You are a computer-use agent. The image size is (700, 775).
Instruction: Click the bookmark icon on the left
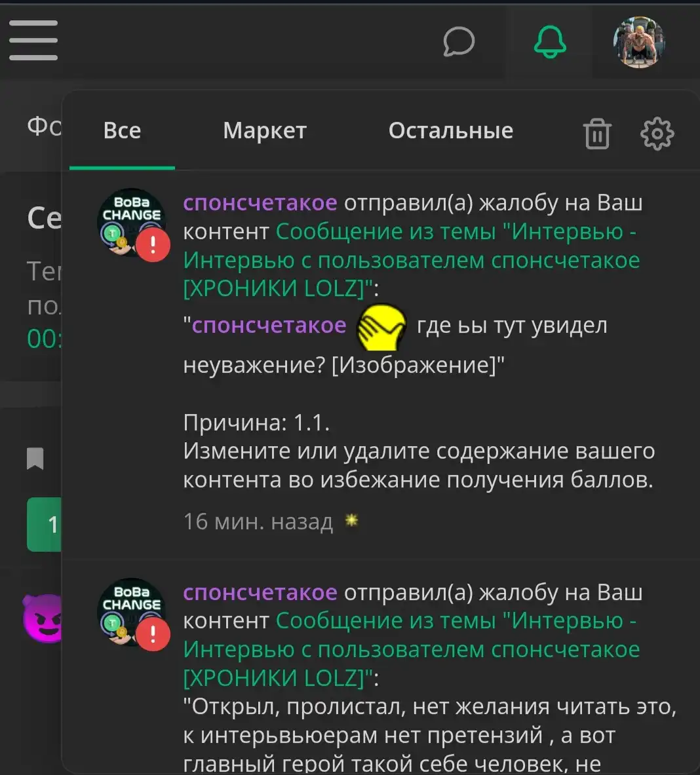tap(35, 458)
